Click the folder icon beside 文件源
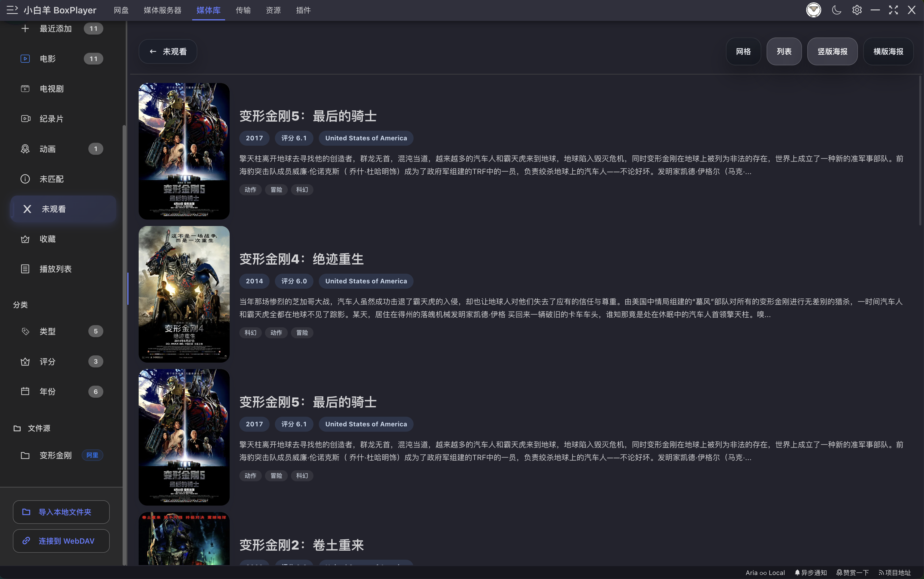The image size is (924, 579). pos(17,428)
